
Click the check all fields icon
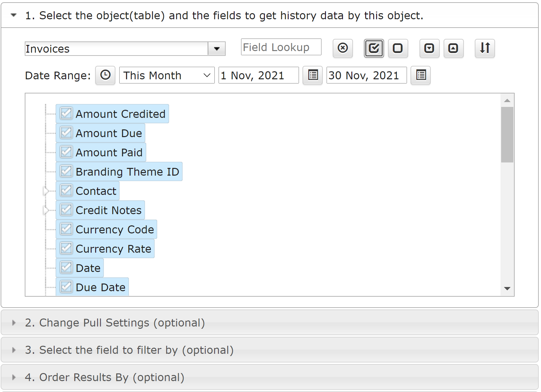tap(374, 48)
